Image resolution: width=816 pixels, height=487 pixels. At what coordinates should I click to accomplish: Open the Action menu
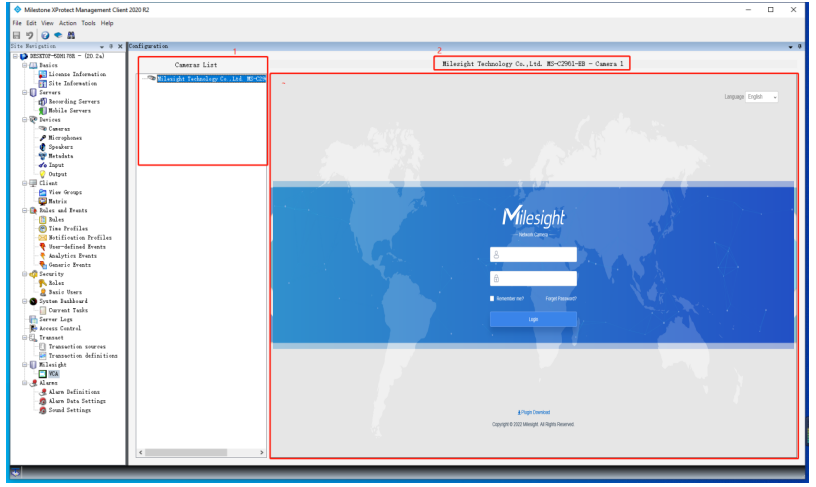tap(68, 23)
